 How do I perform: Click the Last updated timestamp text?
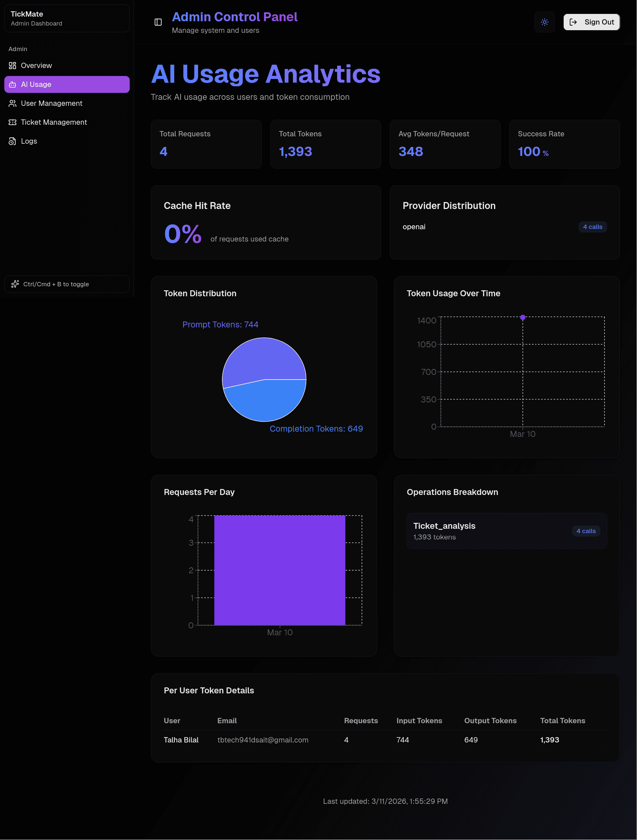pos(385,801)
